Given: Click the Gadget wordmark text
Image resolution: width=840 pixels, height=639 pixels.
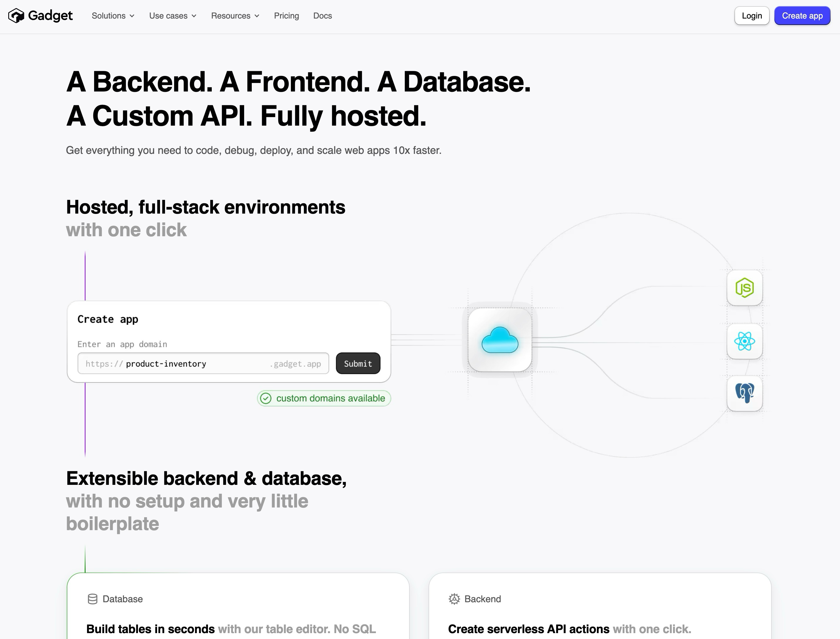Looking at the screenshot, I should (50, 16).
